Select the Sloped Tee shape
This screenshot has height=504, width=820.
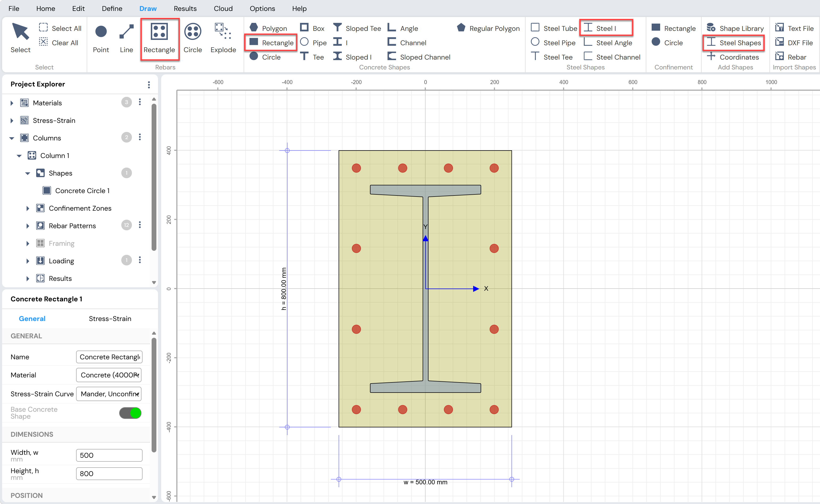357,28
